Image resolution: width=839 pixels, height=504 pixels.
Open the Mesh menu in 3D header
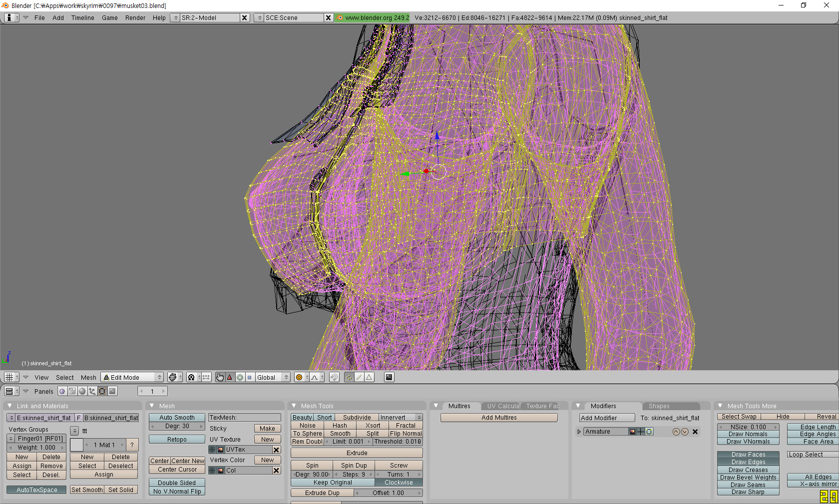88,377
